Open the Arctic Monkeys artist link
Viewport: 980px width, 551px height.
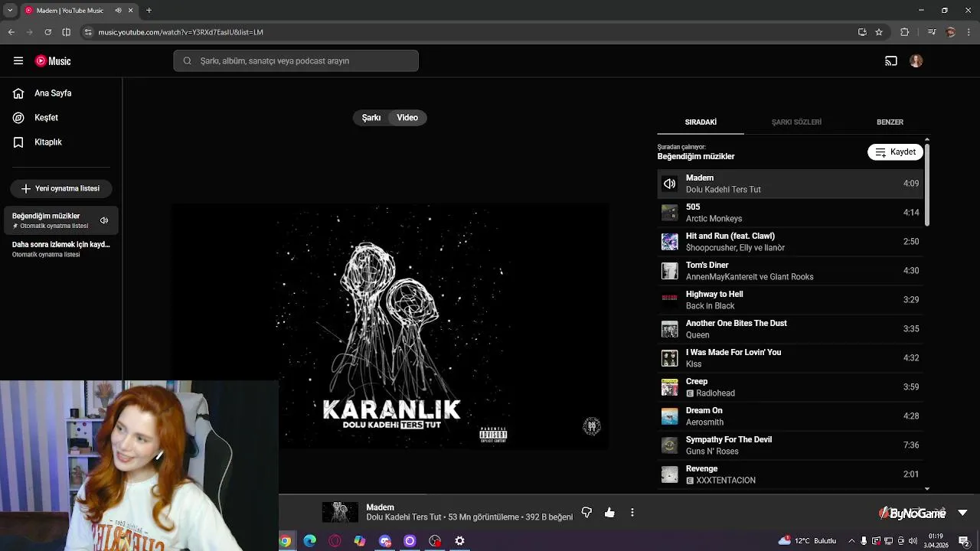pos(714,219)
